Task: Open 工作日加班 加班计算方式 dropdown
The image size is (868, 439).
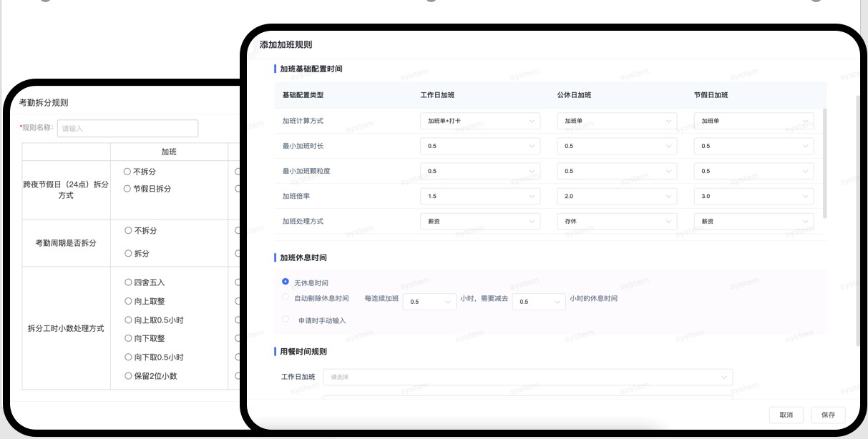Action: click(x=480, y=121)
